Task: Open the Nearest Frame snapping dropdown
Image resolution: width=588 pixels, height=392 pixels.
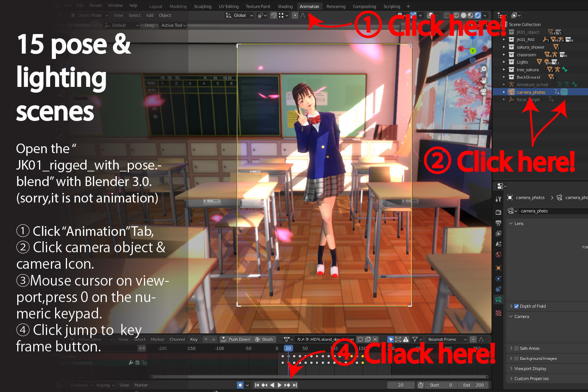Action: point(446,339)
